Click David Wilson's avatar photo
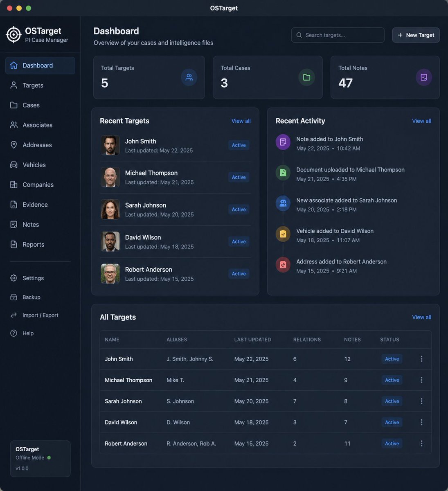 110,241
